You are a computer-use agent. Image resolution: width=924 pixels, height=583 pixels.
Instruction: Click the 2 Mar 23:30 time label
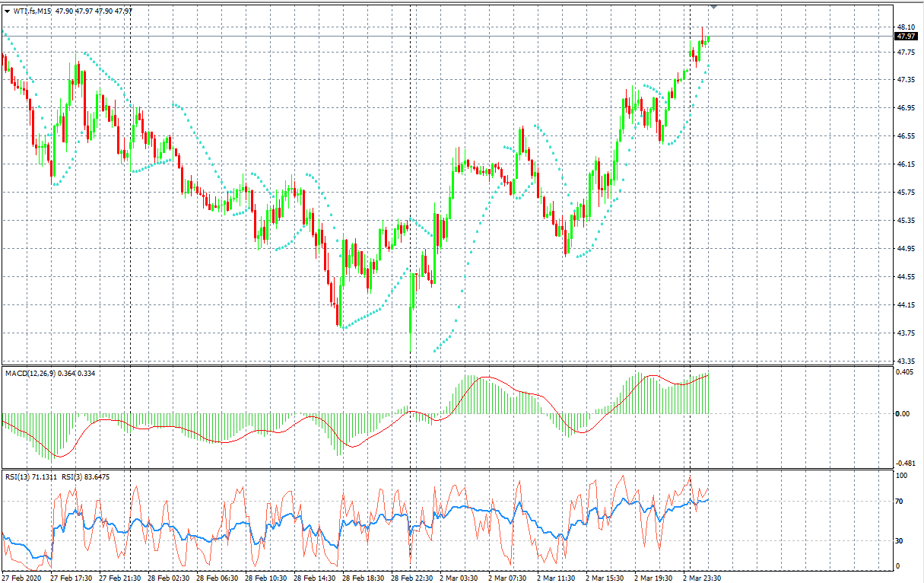(702, 578)
